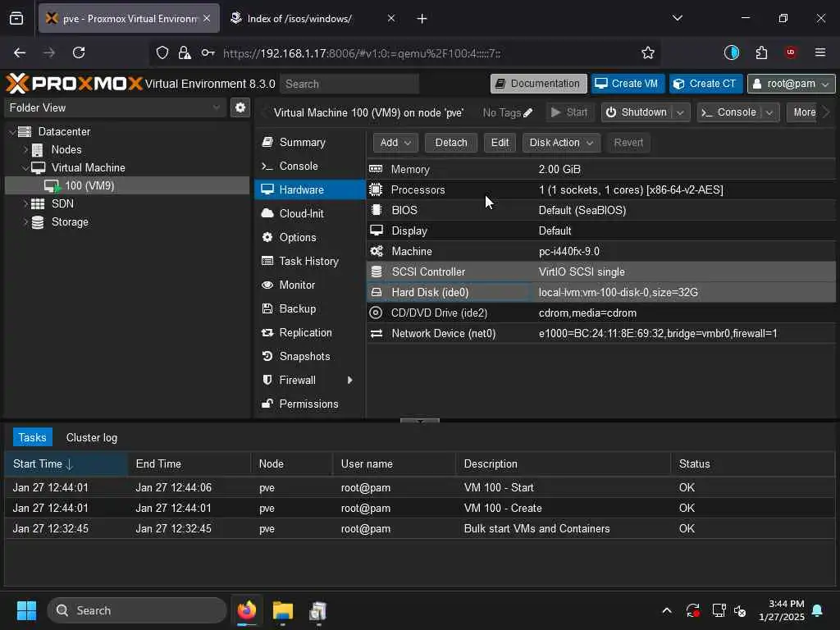
Task: Expand the Nodes tree item
Action: (x=25, y=150)
